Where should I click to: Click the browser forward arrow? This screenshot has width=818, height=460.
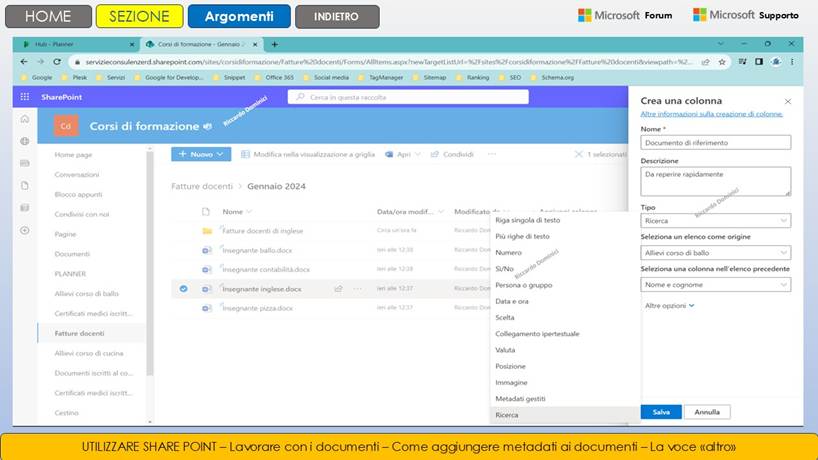[x=41, y=62]
